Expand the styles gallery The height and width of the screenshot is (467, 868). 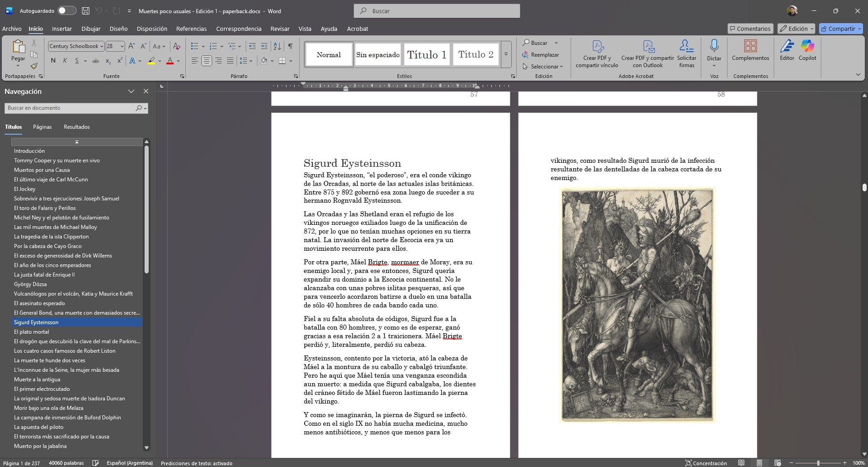point(506,54)
